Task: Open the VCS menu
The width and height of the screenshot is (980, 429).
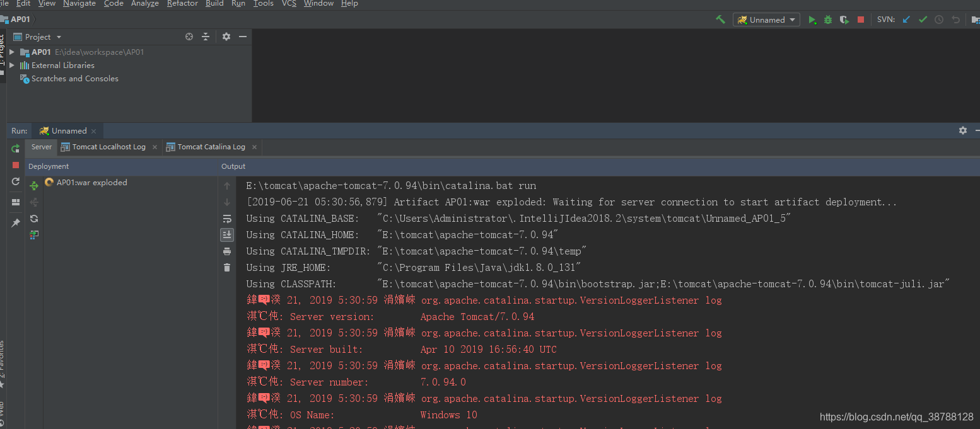Action: 289,3
